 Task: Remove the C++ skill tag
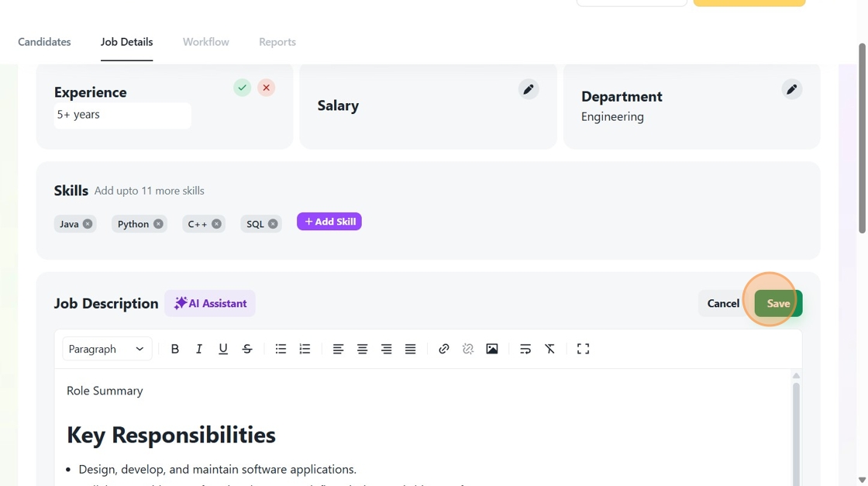[x=216, y=224]
